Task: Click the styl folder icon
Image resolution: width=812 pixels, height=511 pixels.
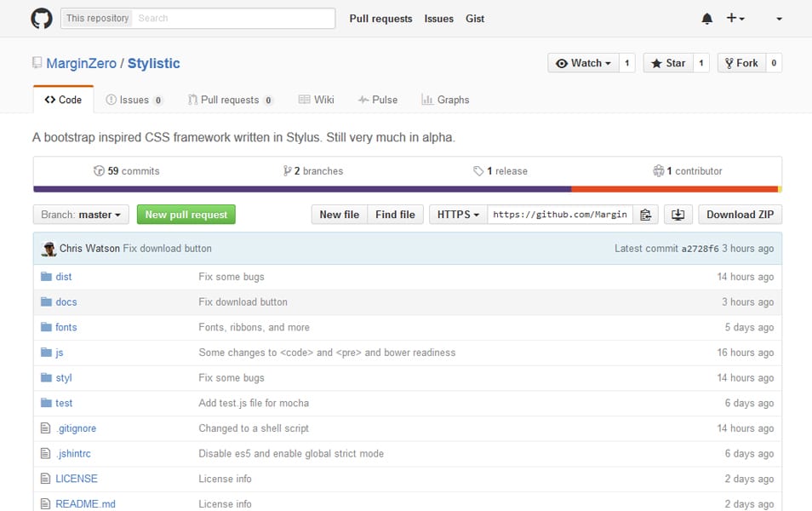Action: click(46, 377)
